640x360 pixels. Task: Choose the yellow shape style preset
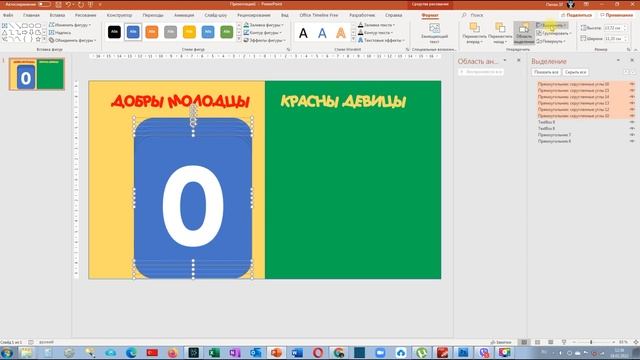(x=189, y=32)
